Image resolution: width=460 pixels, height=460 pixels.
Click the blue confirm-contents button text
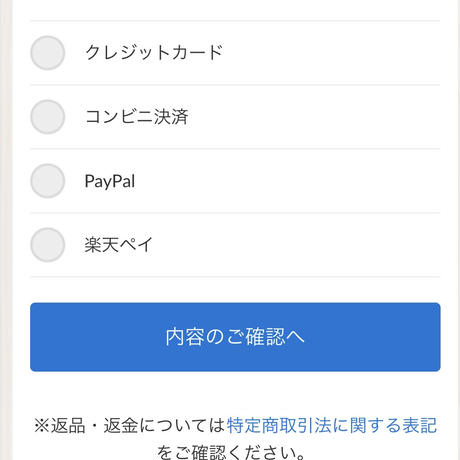[235, 337]
